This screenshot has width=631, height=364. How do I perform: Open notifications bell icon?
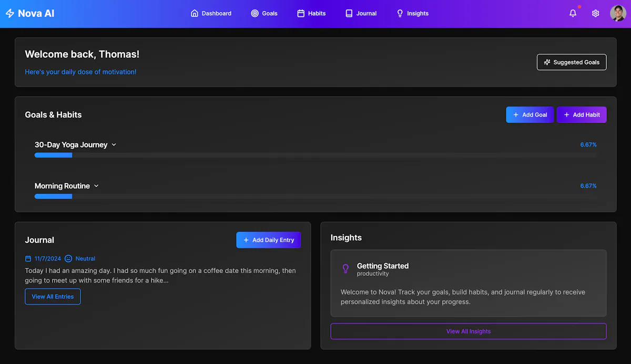(573, 14)
